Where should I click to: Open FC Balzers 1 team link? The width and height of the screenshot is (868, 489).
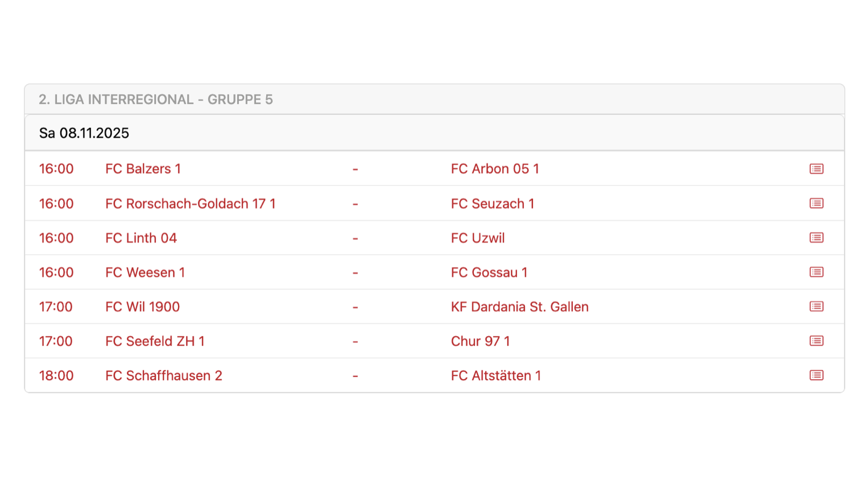coord(143,169)
